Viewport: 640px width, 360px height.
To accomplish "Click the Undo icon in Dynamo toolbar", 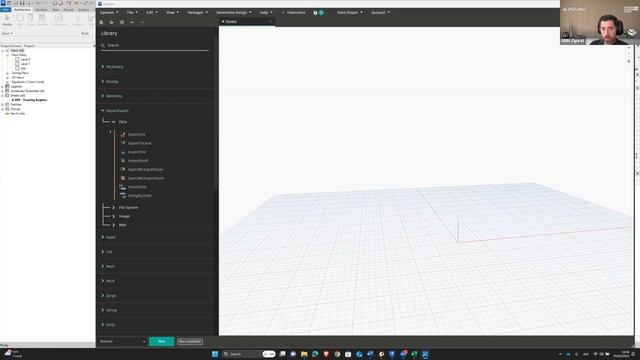I will [132, 22].
